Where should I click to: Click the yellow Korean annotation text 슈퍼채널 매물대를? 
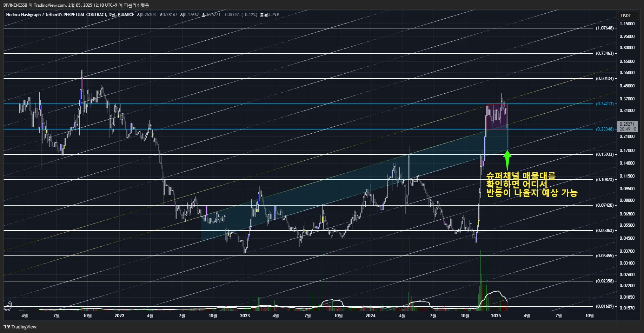pyautogui.click(x=521, y=176)
